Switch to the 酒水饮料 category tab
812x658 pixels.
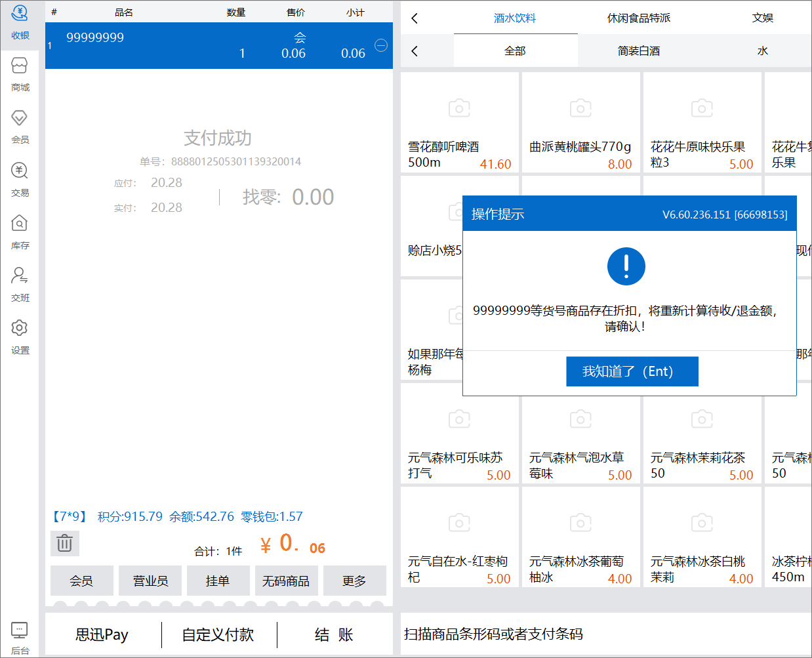coord(515,18)
